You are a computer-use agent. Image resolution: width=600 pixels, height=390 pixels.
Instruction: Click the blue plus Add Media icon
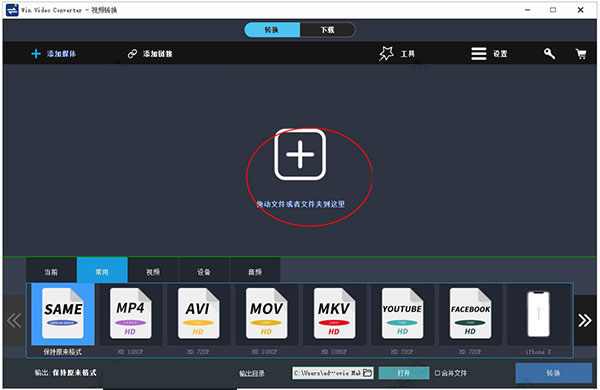(x=36, y=54)
